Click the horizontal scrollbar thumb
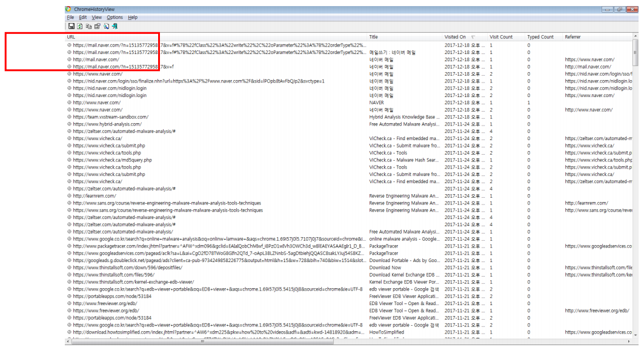The height and width of the screenshot is (350, 644). pyautogui.click(x=202, y=342)
